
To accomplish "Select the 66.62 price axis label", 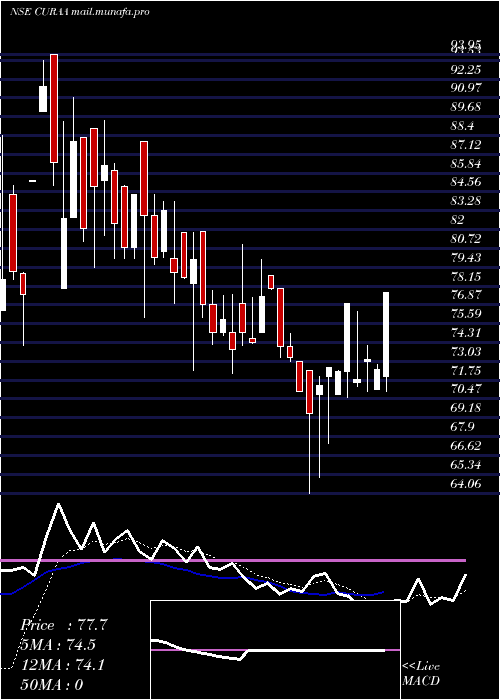I will click(x=466, y=446).
